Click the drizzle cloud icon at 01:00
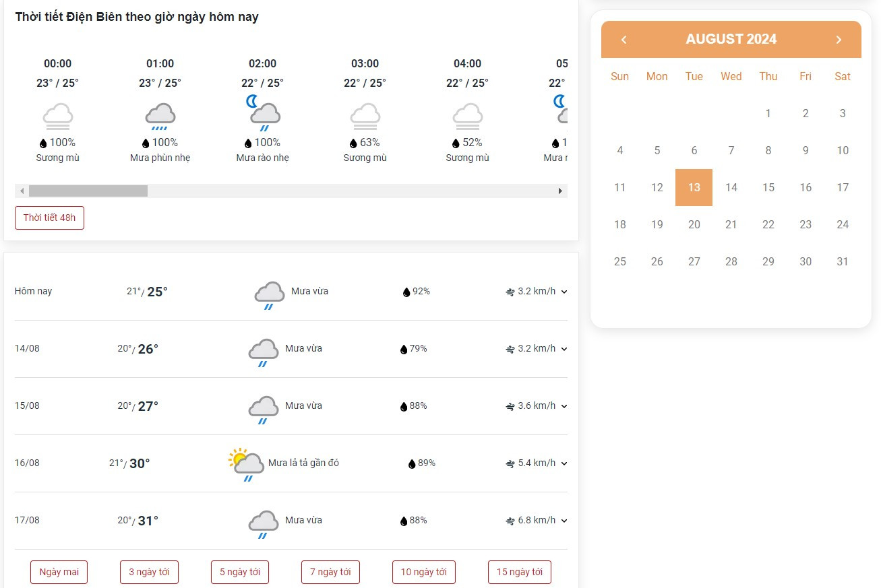881x588 pixels. point(160,117)
